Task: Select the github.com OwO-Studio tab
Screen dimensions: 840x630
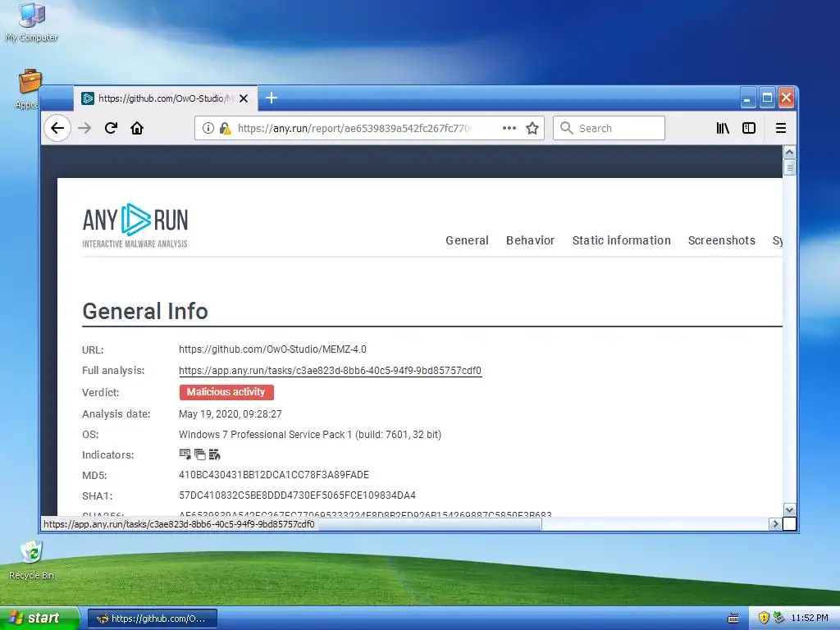Action: 166,98
